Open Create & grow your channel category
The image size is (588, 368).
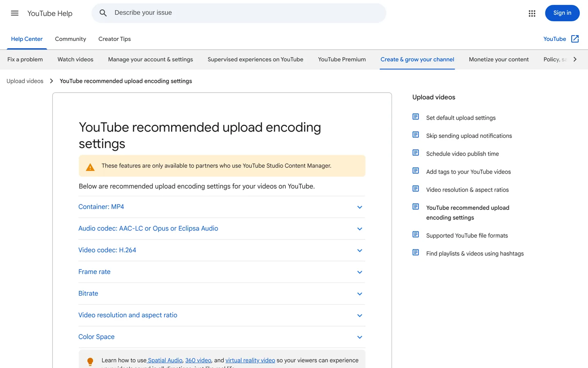pyautogui.click(x=417, y=59)
